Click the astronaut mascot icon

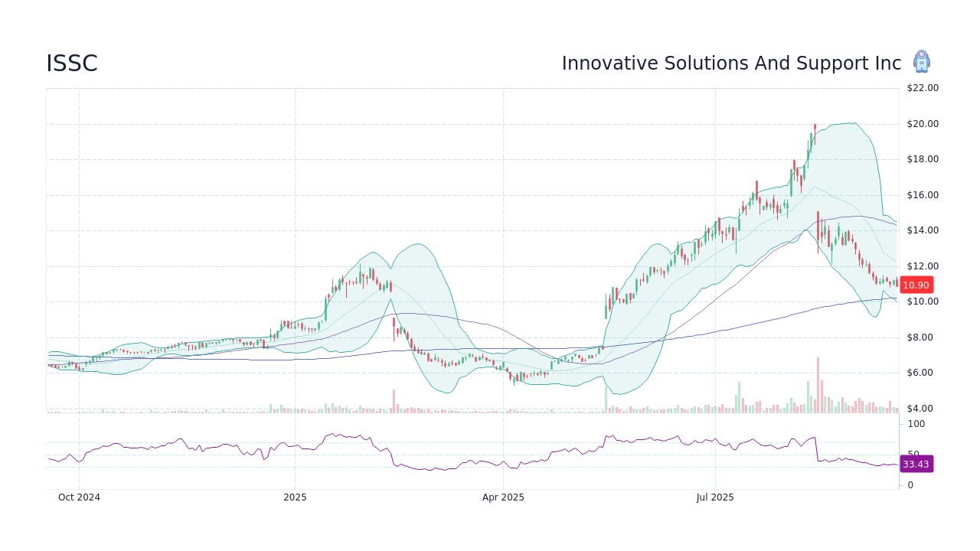pyautogui.click(x=922, y=62)
